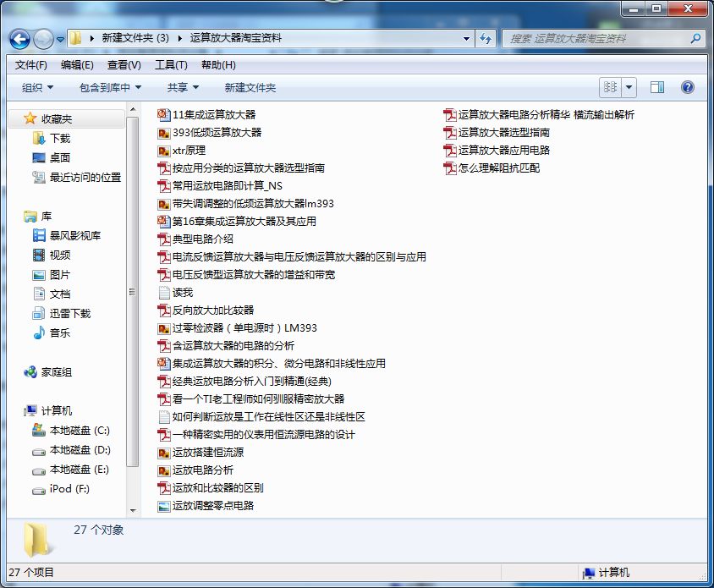The image size is (714, 588).
Task: Open the 下载 favorites folder
Action: [x=60, y=139]
